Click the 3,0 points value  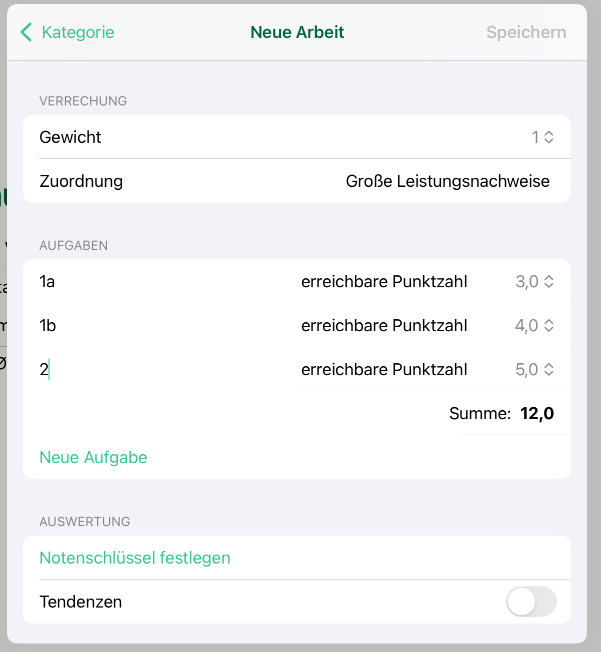[526, 282]
